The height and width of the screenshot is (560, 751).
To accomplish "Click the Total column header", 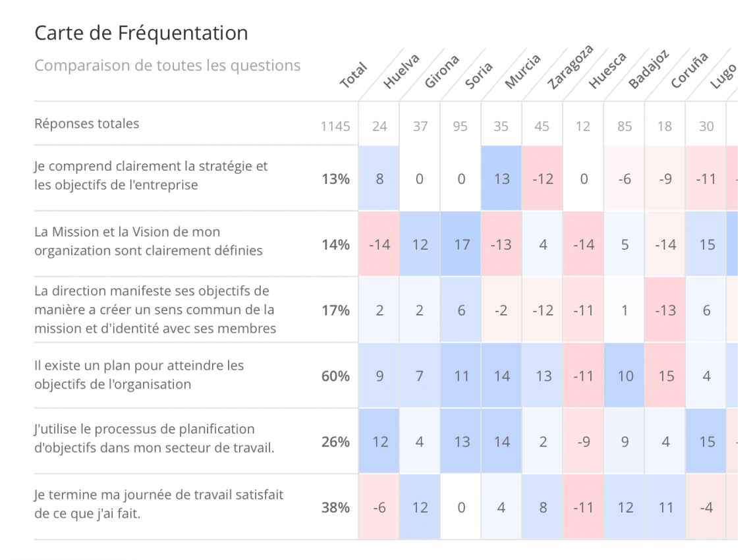I will coord(353,76).
